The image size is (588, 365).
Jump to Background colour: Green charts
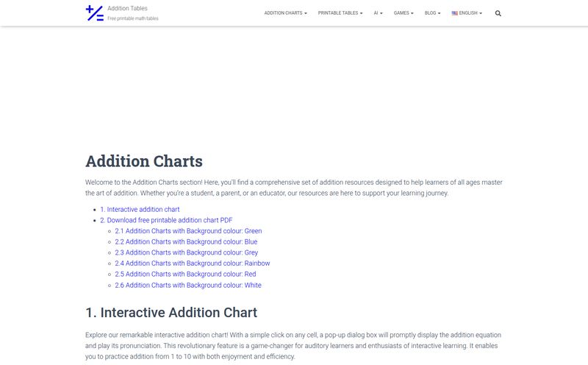[x=188, y=231]
